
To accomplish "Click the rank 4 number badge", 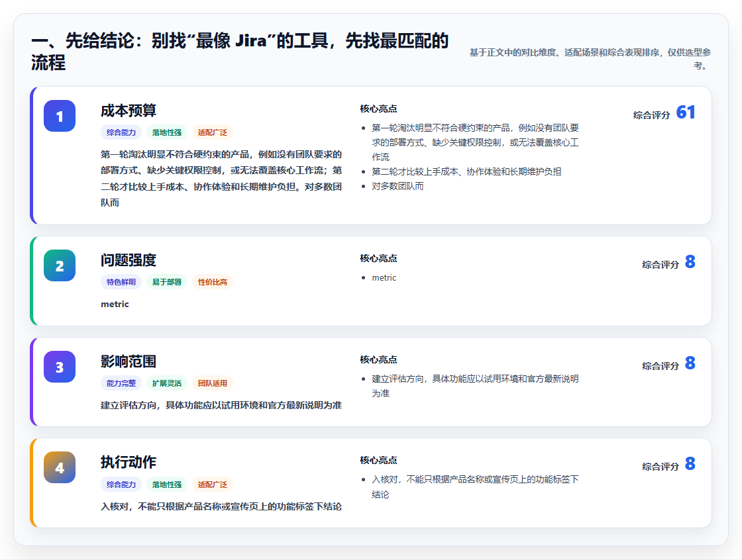I will click(60, 467).
